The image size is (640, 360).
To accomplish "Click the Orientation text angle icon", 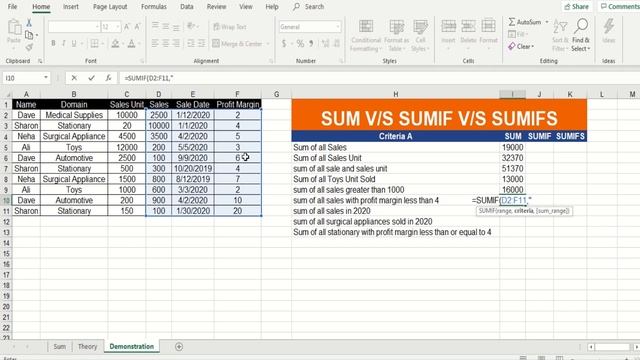I will pos(191,26).
